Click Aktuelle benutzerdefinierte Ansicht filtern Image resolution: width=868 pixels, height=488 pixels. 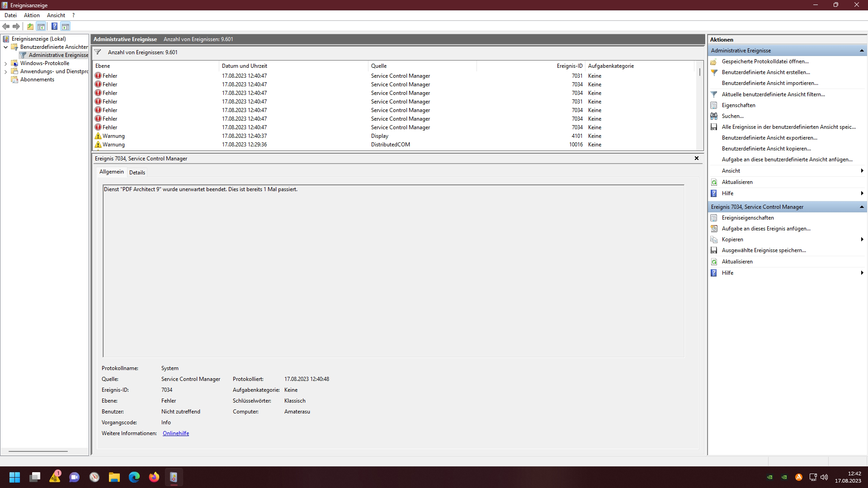[773, 94]
